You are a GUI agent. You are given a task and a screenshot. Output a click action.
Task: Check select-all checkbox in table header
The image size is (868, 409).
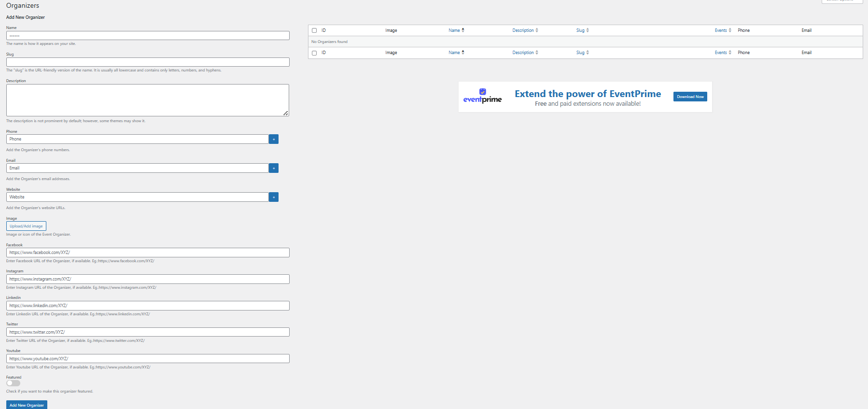coord(314,30)
